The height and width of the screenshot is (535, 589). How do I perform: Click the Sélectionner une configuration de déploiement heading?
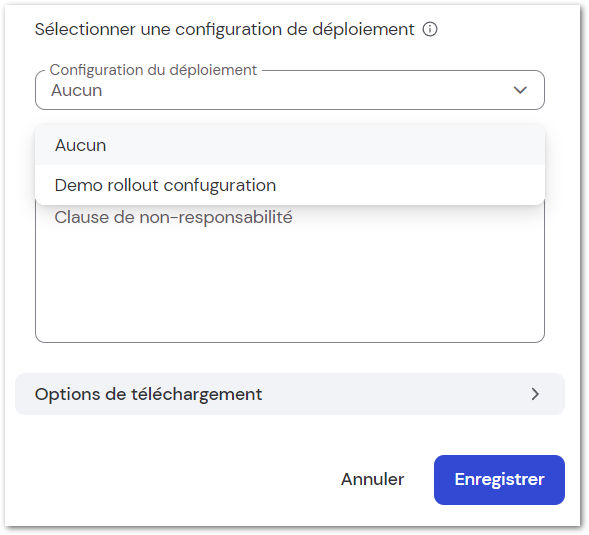pyautogui.click(x=224, y=29)
